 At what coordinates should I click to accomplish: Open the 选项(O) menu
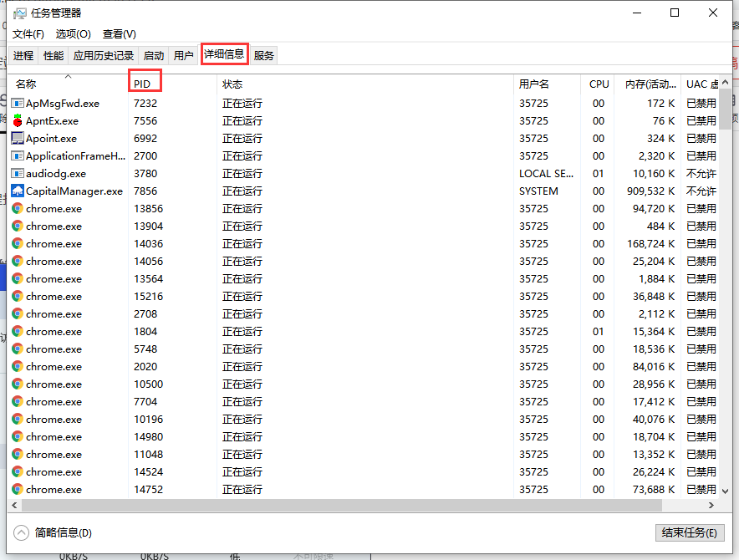(74, 33)
